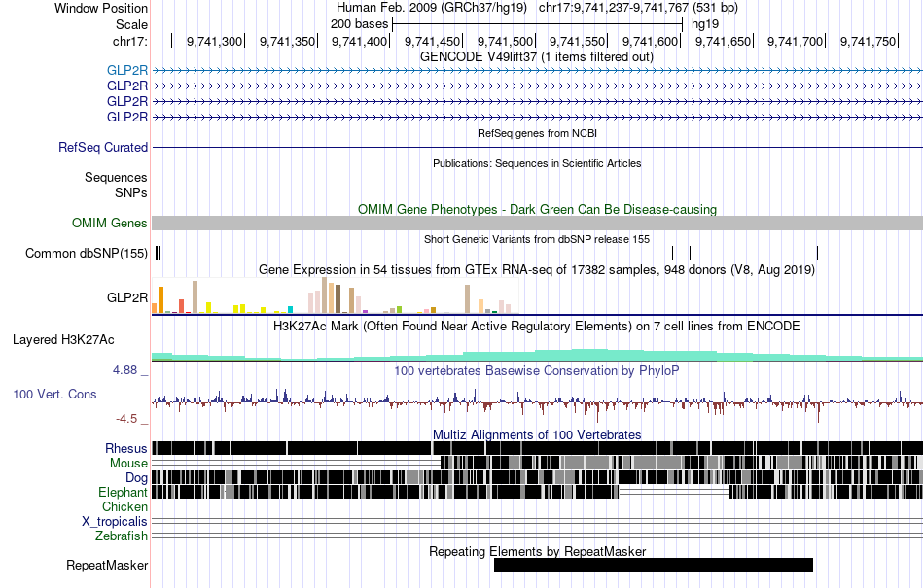Image resolution: width=924 pixels, height=588 pixels.
Task: Click the 9,741,500 ruler coordinate
Action: (x=505, y=41)
